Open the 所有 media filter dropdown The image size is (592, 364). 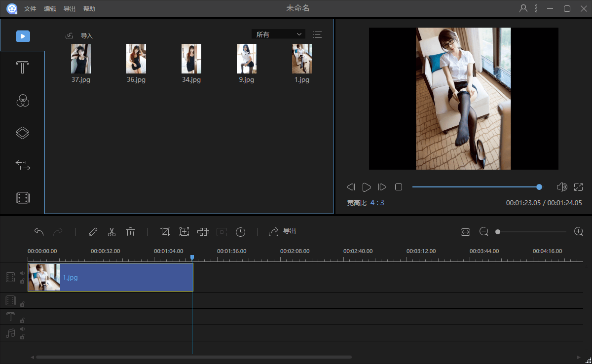[x=278, y=34]
